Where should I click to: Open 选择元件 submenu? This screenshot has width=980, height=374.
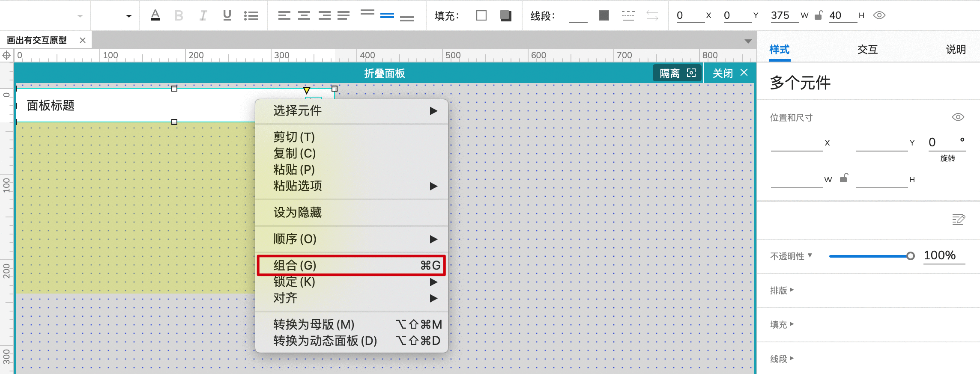352,111
